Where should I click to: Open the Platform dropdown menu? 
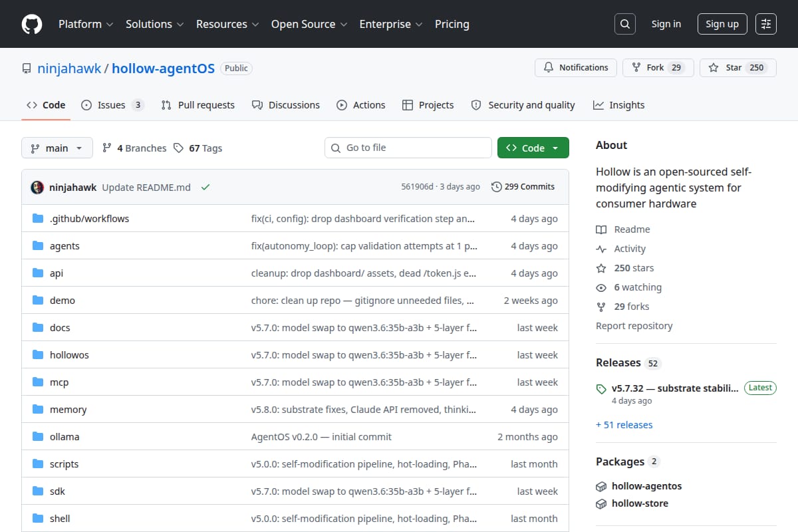point(85,24)
